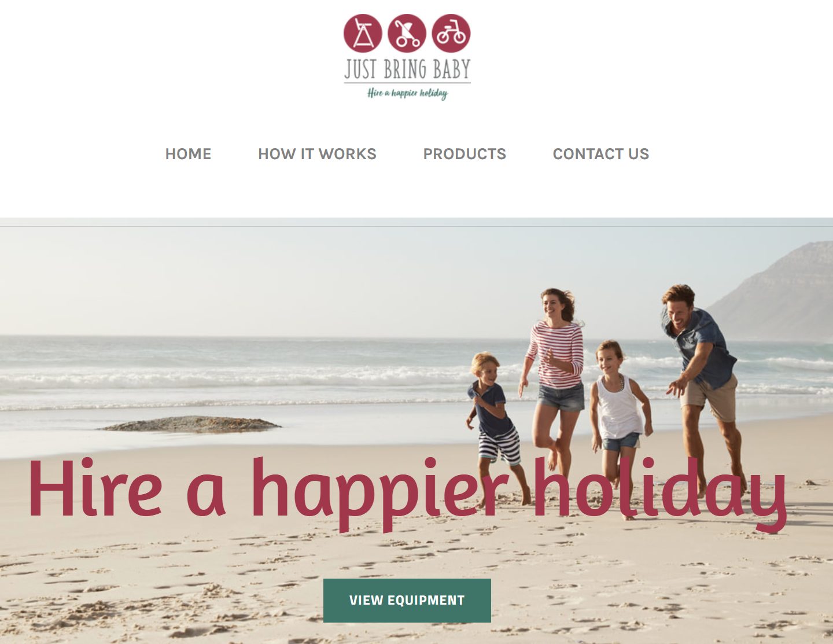This screenshot has height=644, width=833.
Task: Click the small green tagline under logo
Action: [x=407, y=93]
